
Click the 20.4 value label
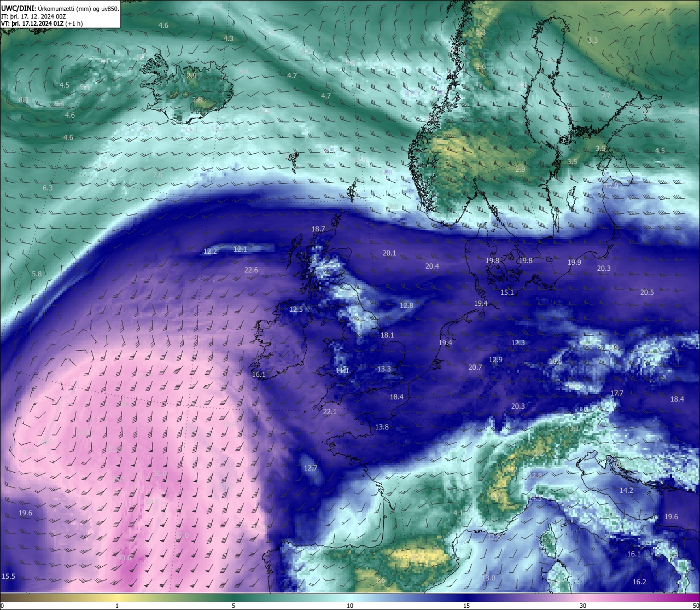point(432,266)
